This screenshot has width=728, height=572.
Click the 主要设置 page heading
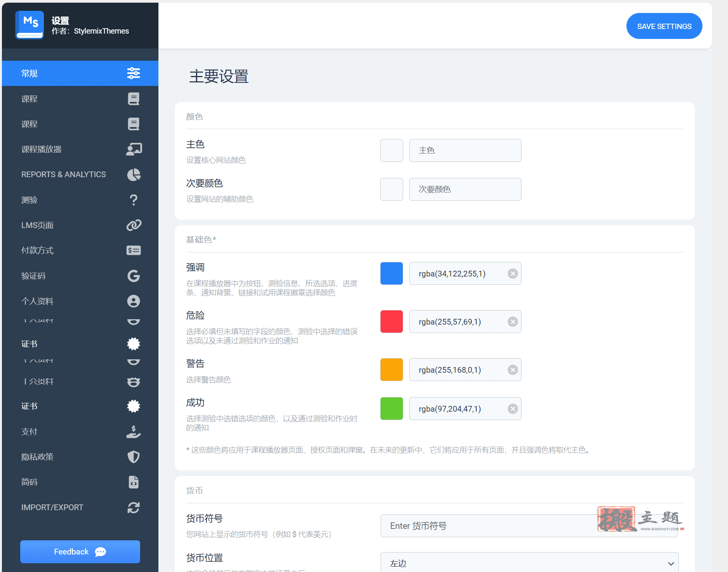[219, 76]
